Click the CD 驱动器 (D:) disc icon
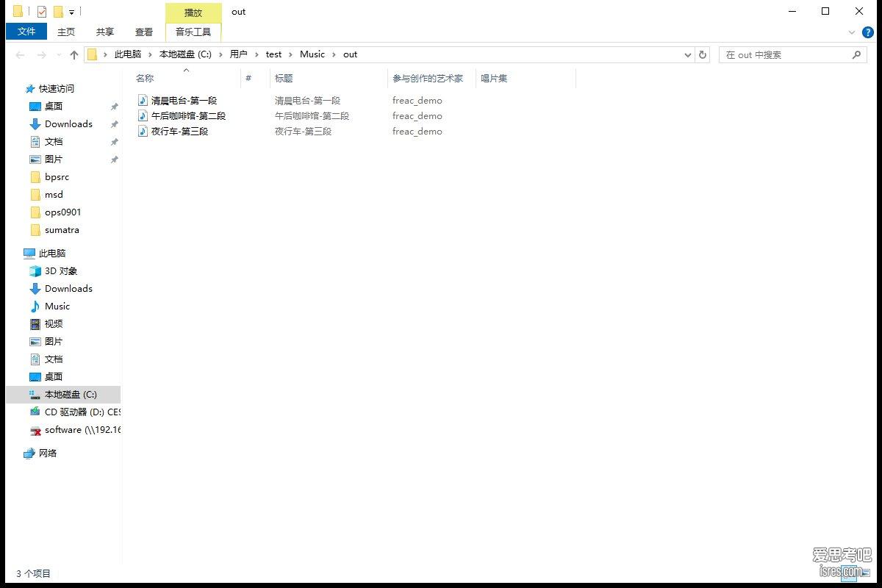The image size is (882, 588). tap(35, 412)
